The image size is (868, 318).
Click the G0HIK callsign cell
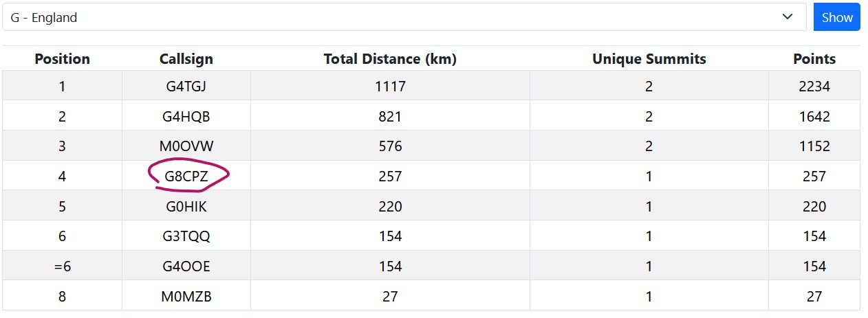point(186,207)
